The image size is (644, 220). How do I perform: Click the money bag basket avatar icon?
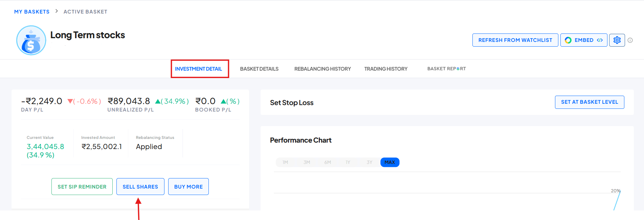pos(31,40)
